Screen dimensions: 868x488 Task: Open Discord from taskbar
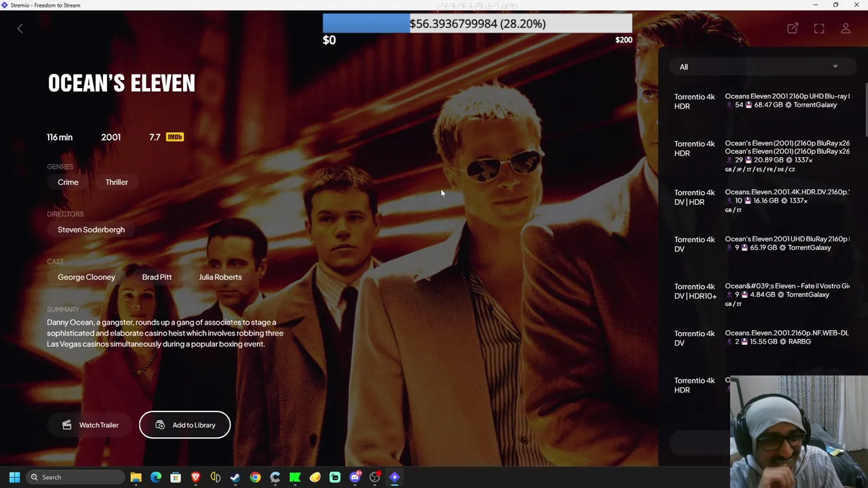(355, 477)
